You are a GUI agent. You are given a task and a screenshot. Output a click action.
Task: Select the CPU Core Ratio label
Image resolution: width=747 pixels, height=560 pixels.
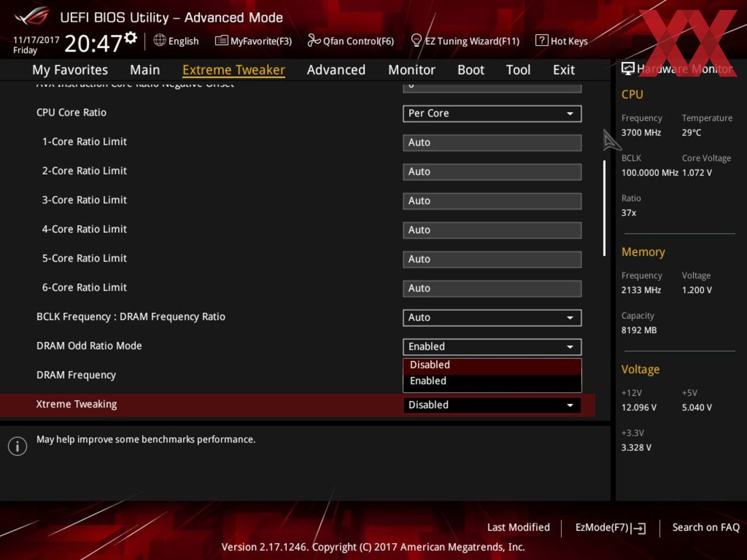point(71,113)
